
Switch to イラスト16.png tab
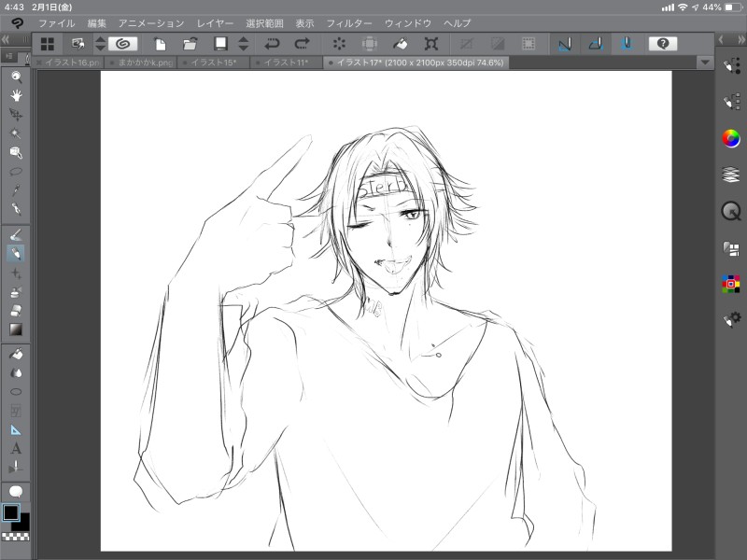point(67,63)
